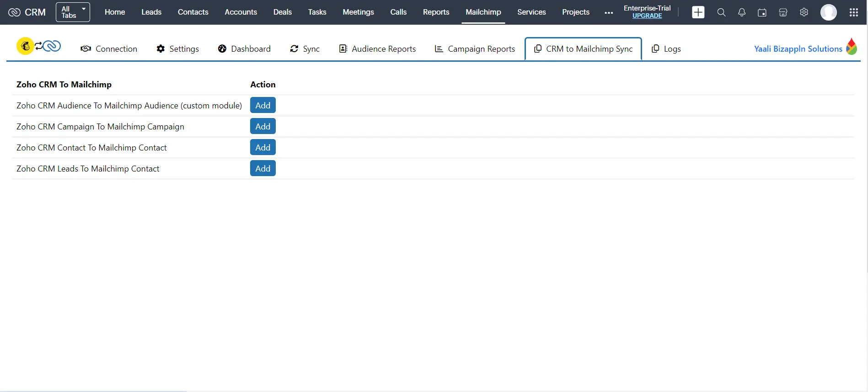868x392 pixels.
Task: Open the Reports module
Action: click(x=436, y=12)
